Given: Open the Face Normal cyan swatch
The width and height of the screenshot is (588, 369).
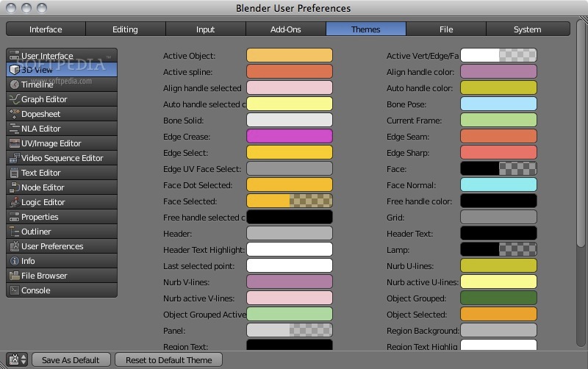Looking at the screenshot, I should (x=498, y=185).
